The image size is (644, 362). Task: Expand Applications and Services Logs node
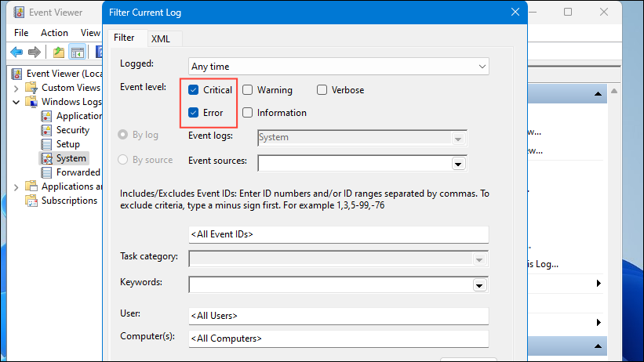(x=16, y=187)
